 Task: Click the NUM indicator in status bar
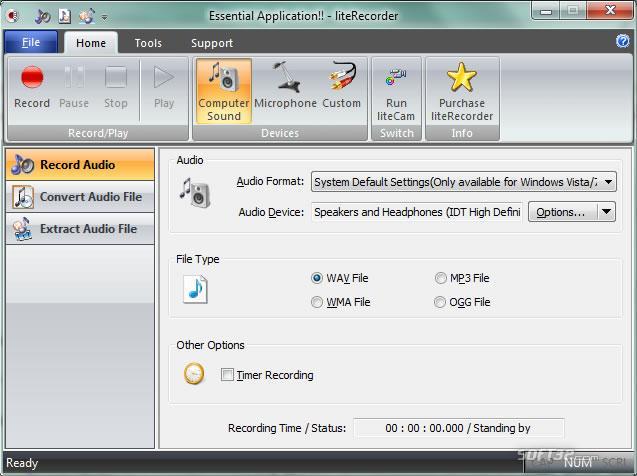click(578, 463)
